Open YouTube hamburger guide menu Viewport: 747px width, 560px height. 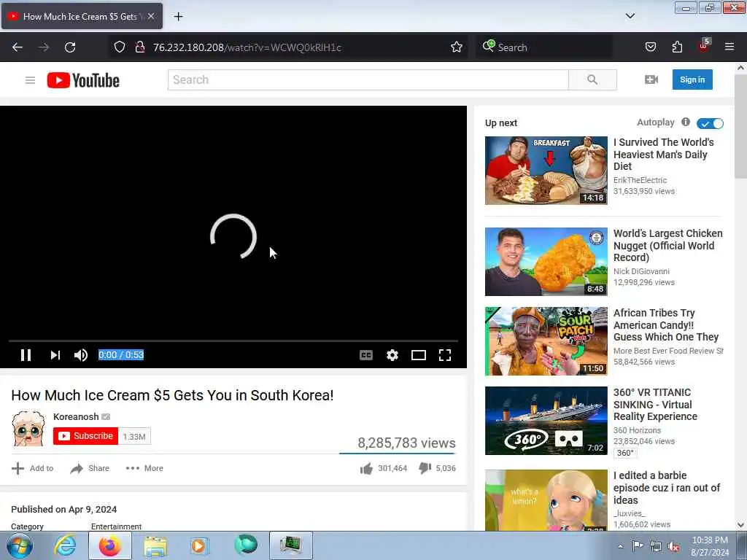point(30,80)
